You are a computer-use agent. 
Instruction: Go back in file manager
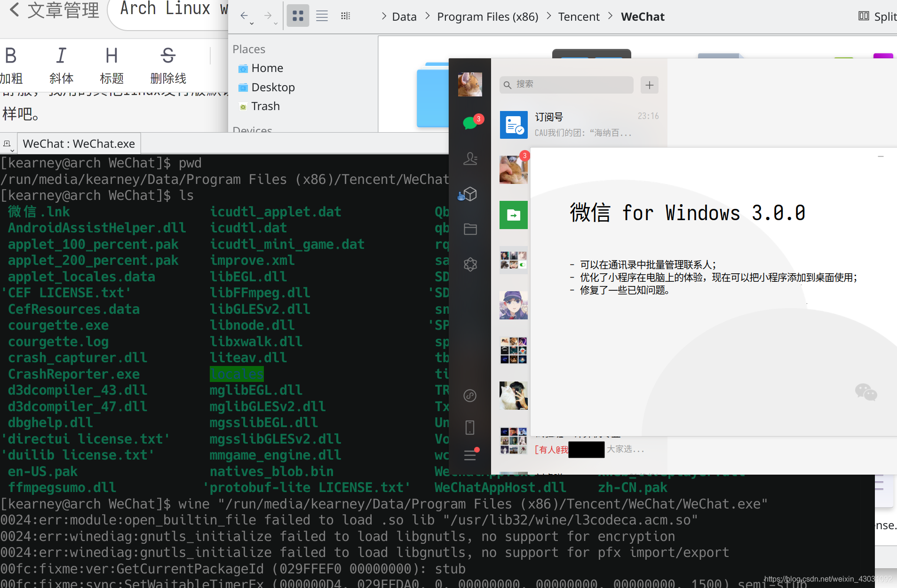click(x=244, y=16)
